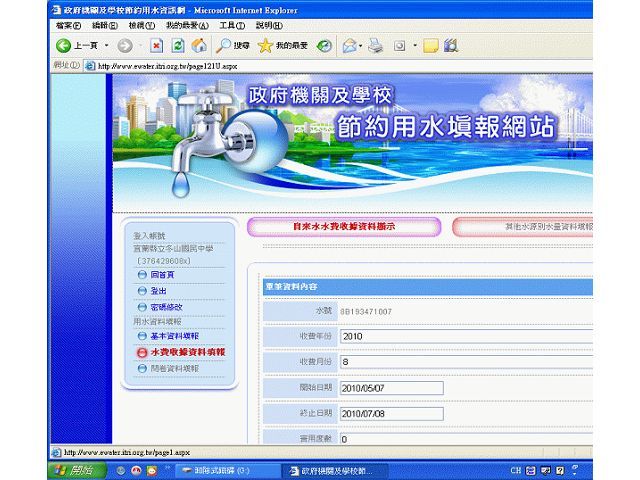
Task: Go to browser Home page icon
Action: pyautogui.click(x=199, y=46)
